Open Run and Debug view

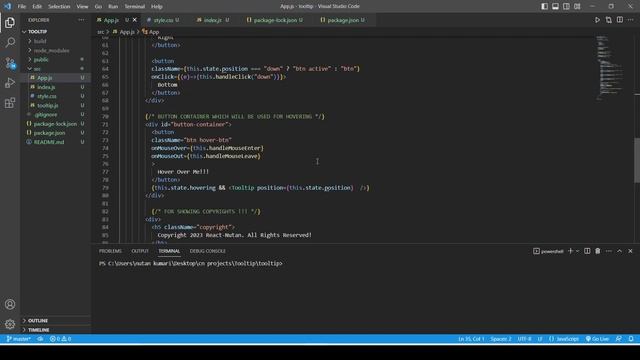pos(10,82)
